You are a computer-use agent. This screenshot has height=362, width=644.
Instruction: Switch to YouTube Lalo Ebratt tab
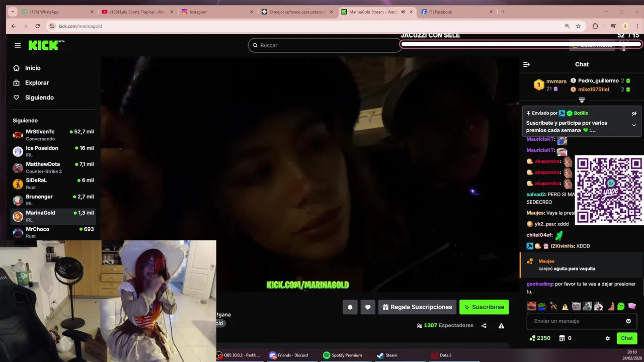click(x=136, y=12)
